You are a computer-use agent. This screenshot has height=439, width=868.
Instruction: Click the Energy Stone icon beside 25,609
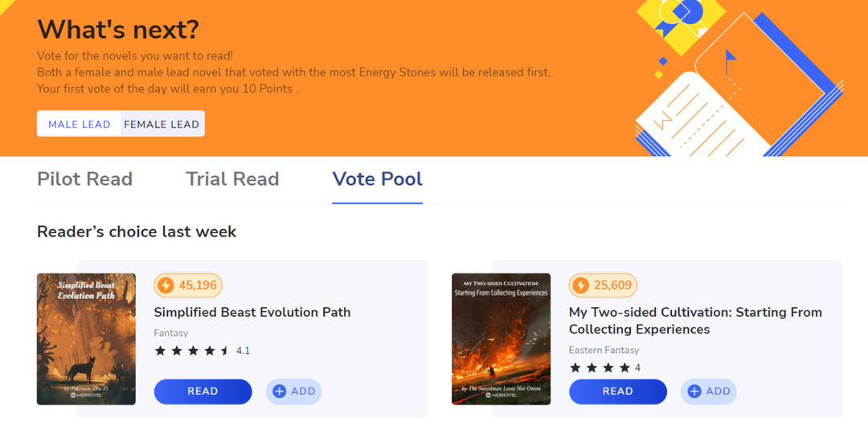(x=581, y=285)
